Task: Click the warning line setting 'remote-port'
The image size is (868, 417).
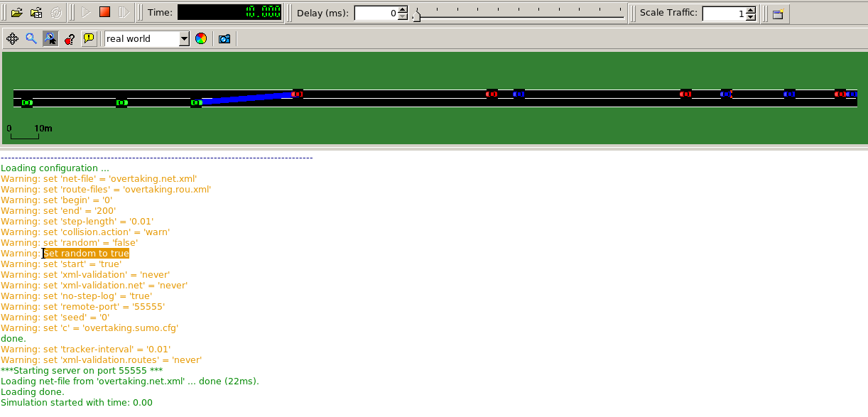Action: point(83,307)
